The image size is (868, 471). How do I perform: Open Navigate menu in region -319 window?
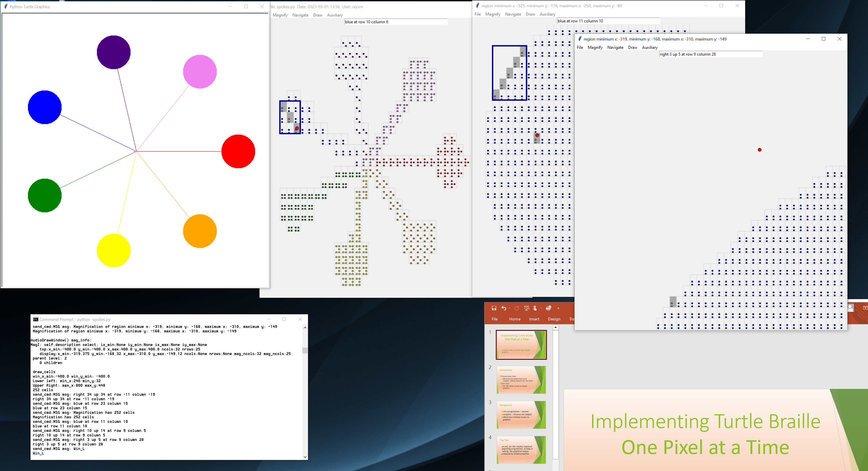615,47
